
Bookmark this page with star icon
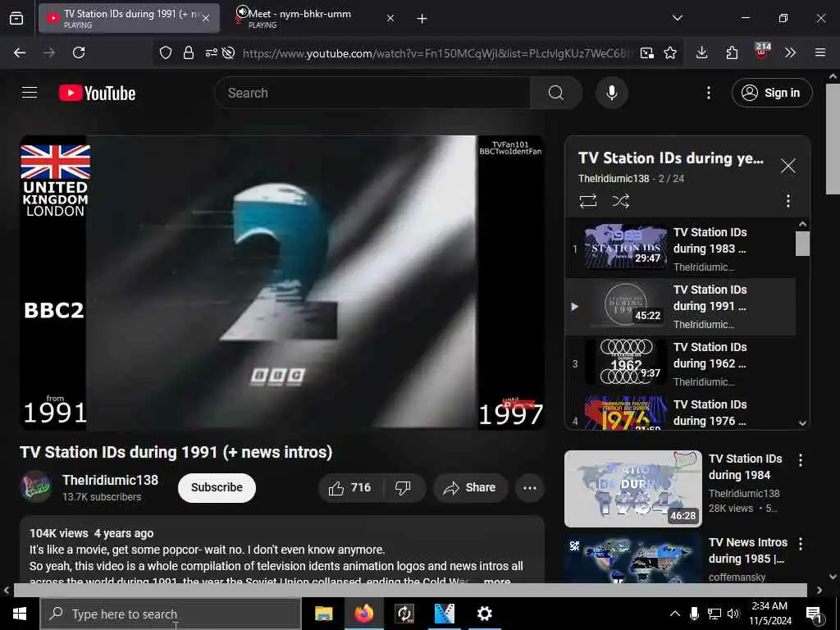point(669,52)
